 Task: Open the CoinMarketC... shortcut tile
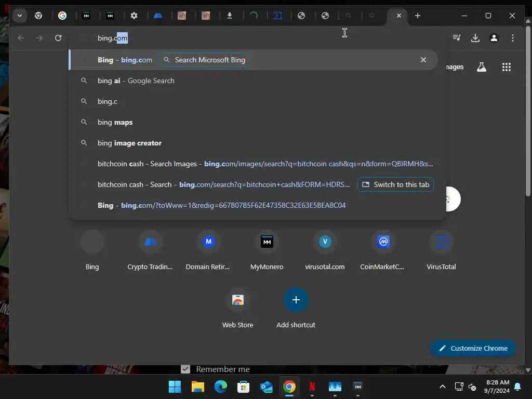point(383,250)
